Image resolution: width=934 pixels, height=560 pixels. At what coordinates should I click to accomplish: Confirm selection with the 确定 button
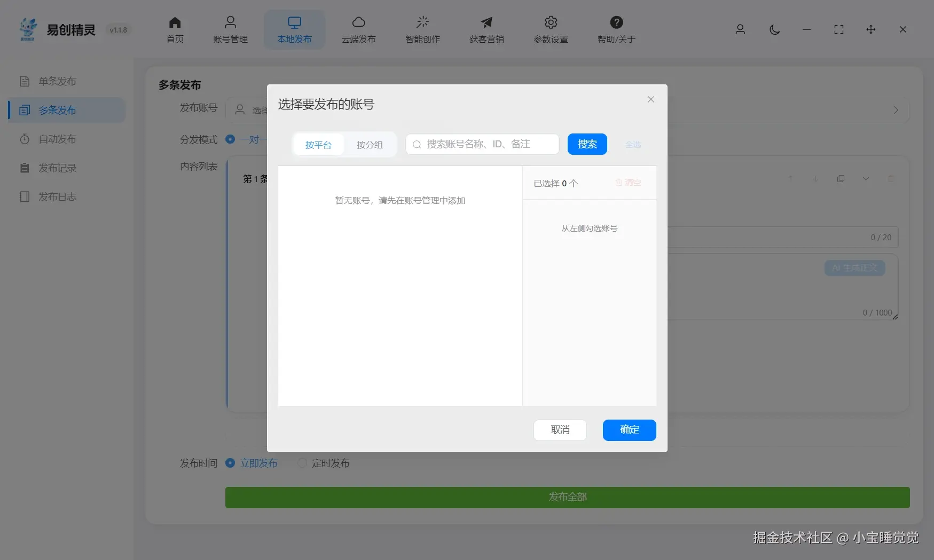(629, 430)
